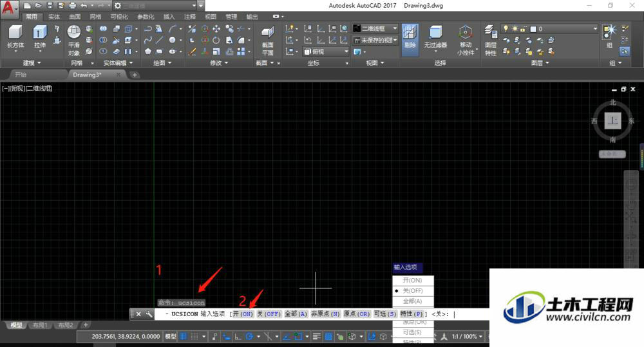Click the solid union icon in 实体编辑

(x=103, y=29)
